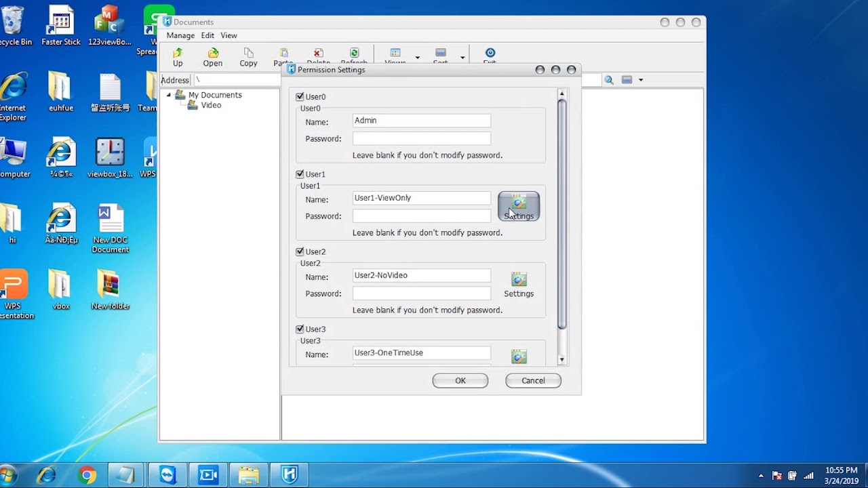Collapse the My Documents tree node
This screenshot has height=488, width=868.
click(x=169, y=95)
